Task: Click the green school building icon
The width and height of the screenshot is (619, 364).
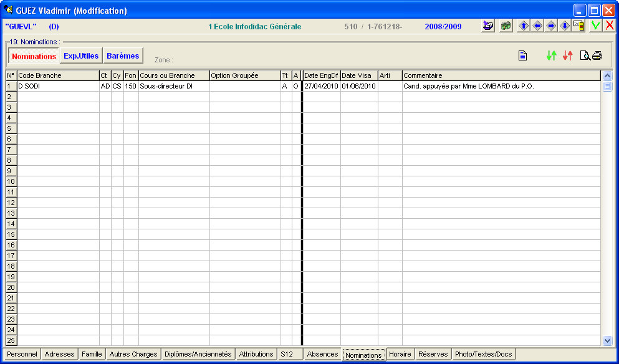Action: pos(506,26)
